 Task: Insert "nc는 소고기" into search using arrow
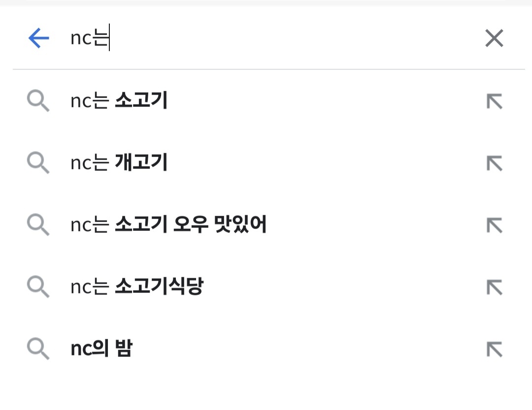click(x=494, y=101)
